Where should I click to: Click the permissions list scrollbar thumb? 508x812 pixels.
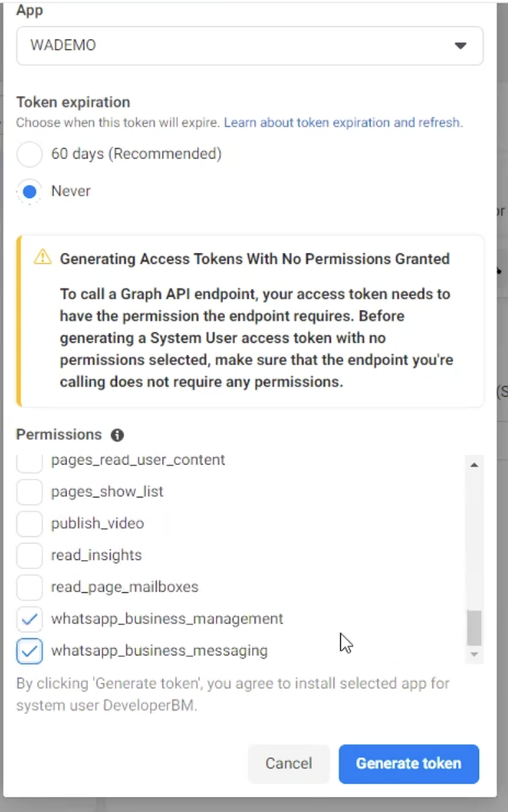pyautogui.click(x=474, y=628)
